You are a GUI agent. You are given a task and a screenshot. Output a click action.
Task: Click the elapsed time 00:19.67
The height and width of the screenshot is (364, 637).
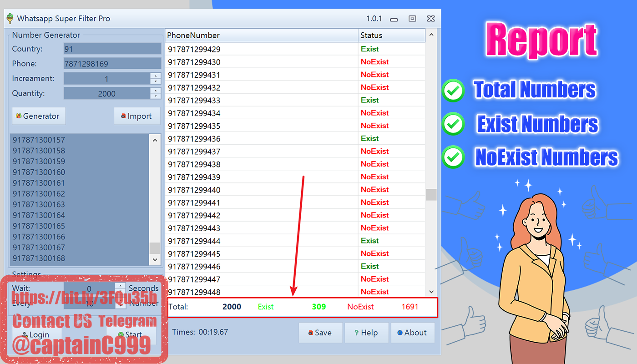213,332
